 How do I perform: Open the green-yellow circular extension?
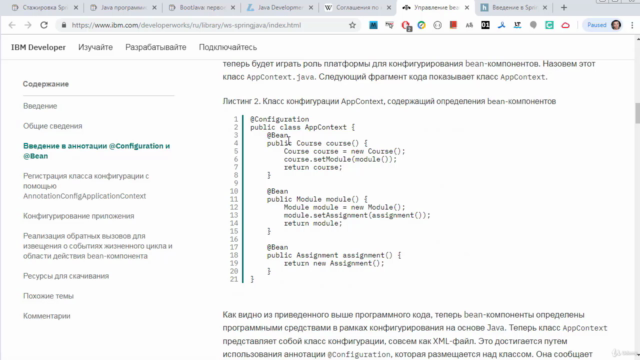coord(421,25)
